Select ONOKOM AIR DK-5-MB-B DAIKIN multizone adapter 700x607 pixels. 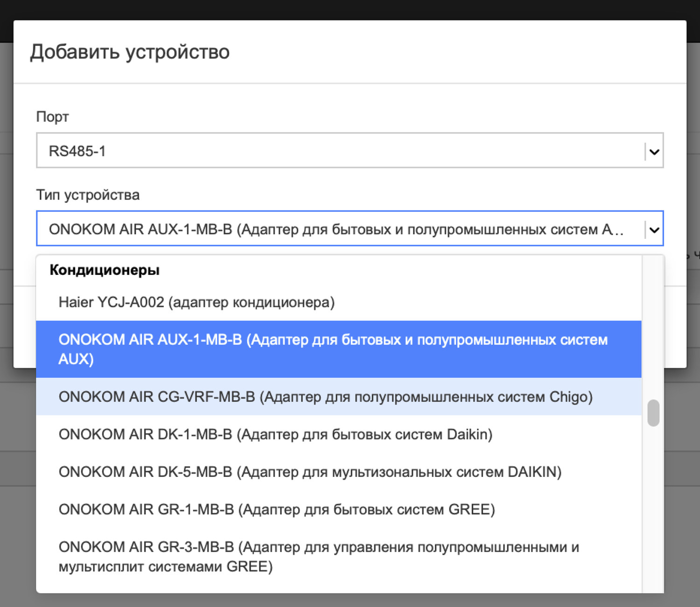[310, 472]
